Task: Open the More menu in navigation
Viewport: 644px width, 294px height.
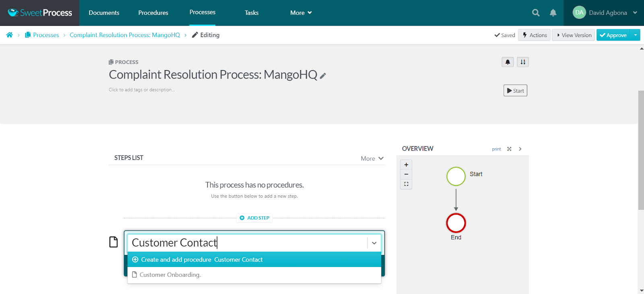Action: pyautogui.click(x=301, y=13)
